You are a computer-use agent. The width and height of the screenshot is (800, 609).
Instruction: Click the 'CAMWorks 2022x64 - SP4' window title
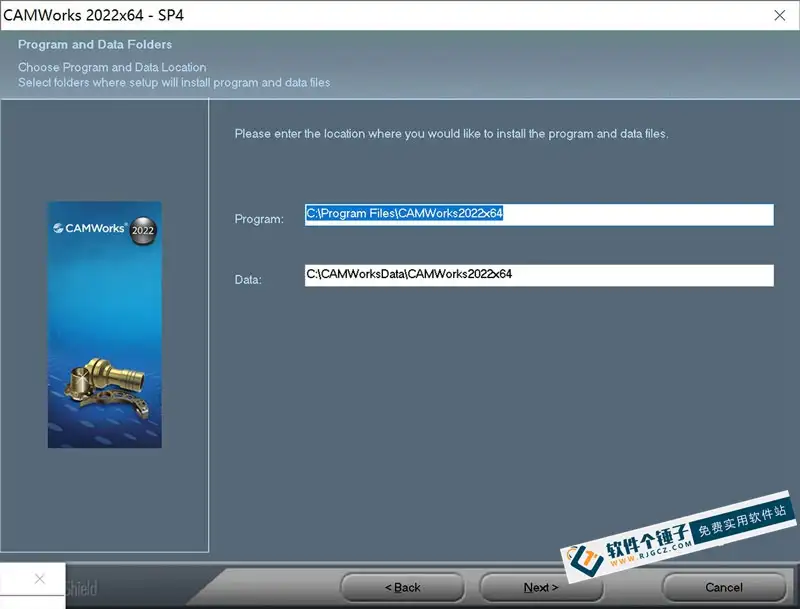click(93, 15)
